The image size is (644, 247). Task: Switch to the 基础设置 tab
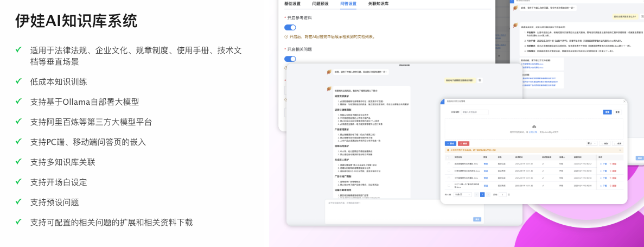point(292,4)
